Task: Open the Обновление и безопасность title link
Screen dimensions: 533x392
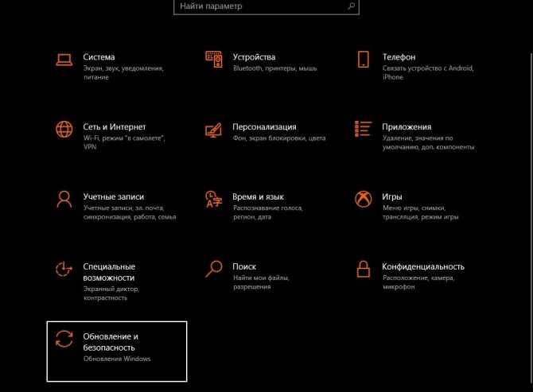Action: 111,342
